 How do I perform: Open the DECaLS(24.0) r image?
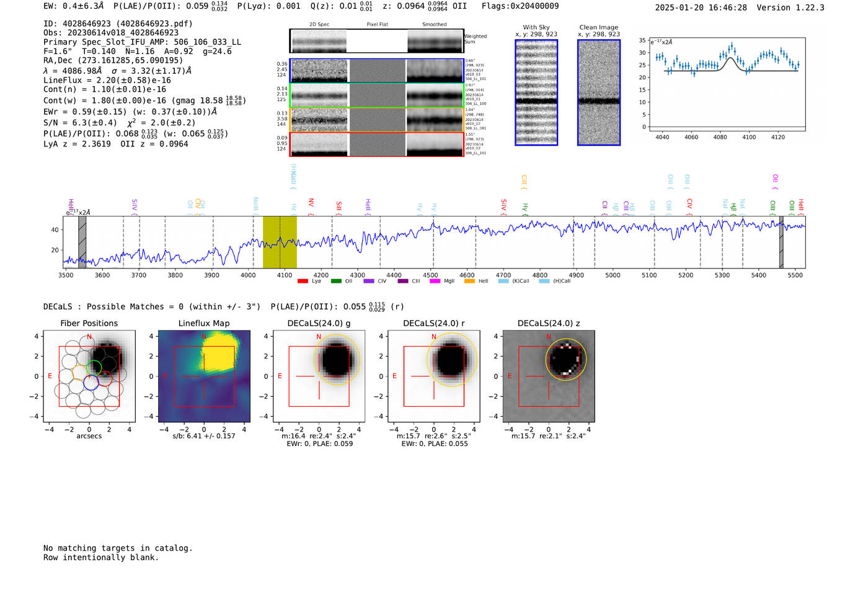coord(434,376)
